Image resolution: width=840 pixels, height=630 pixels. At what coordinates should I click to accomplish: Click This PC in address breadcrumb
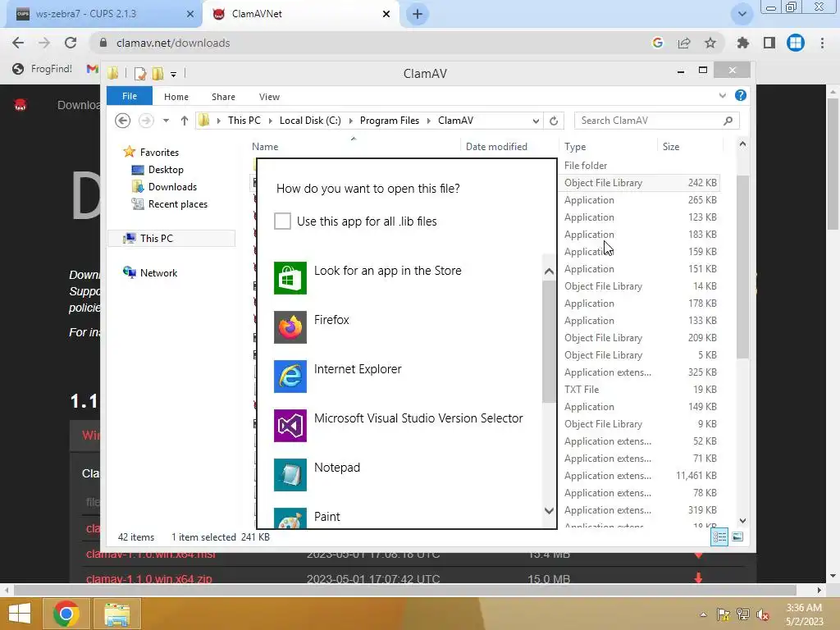(x=244, y=121)
